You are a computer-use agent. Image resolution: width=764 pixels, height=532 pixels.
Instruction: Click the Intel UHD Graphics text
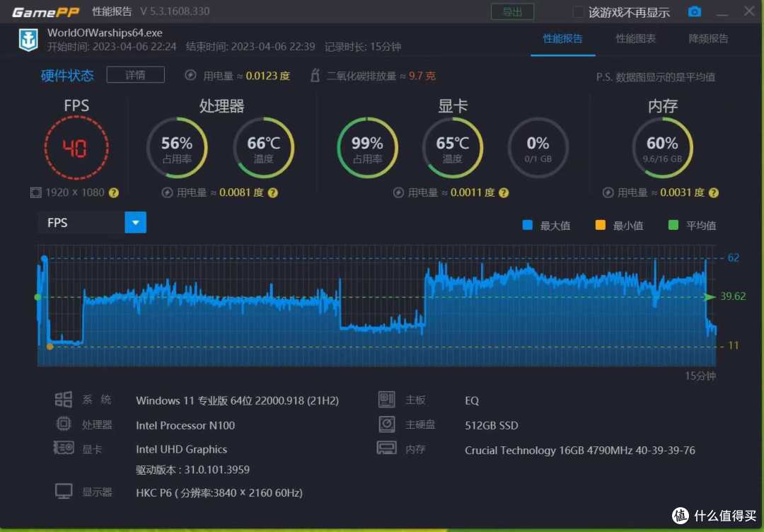181,449
